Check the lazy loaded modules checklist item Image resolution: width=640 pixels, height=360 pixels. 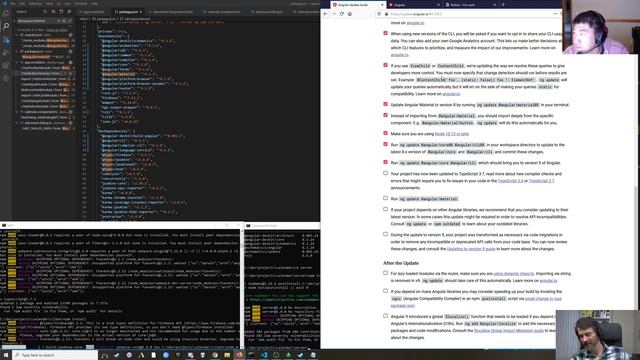point(385,273)
